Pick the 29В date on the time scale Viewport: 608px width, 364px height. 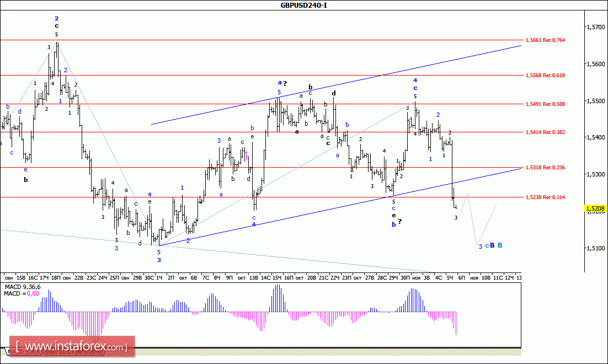[137, 277]
